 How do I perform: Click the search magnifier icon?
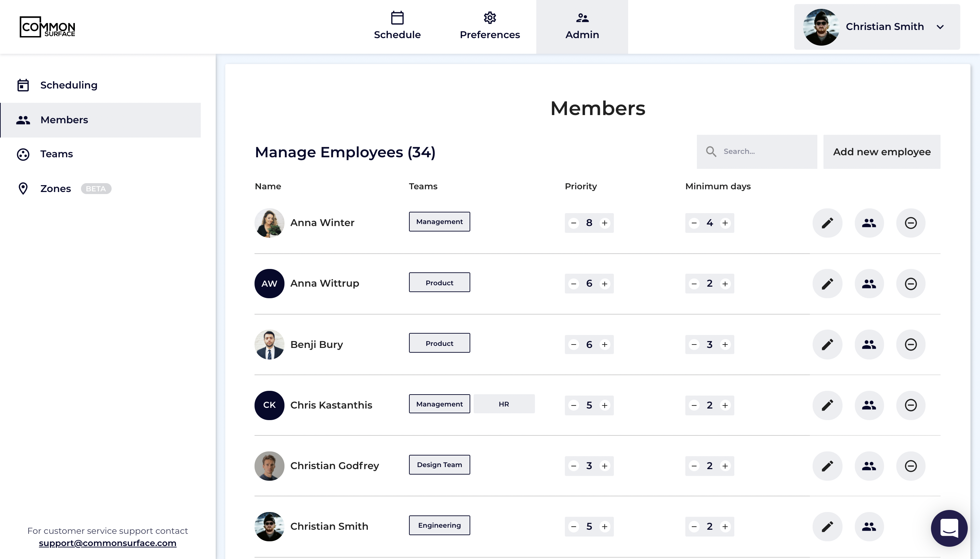click(711, 151)
